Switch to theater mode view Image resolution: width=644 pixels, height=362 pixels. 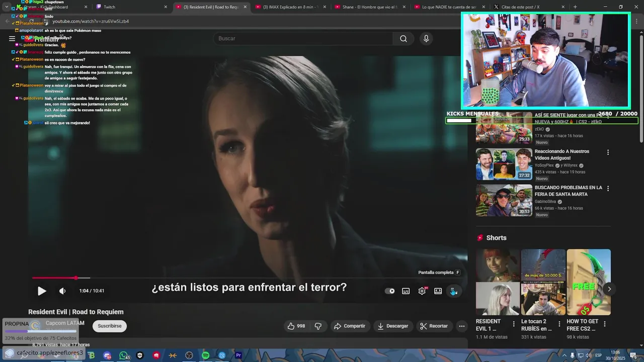point(438,291)
